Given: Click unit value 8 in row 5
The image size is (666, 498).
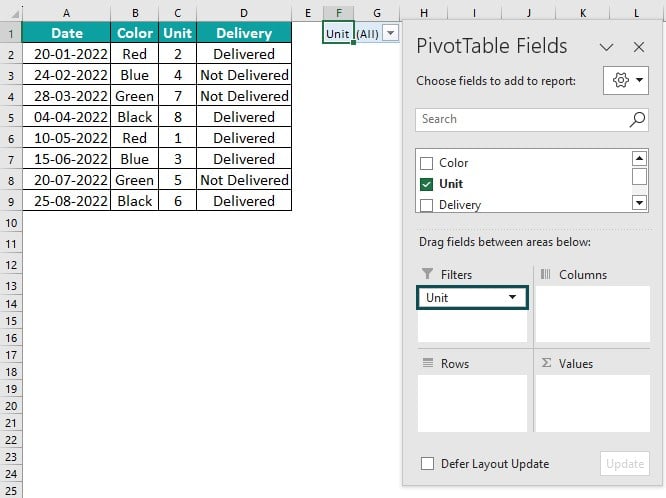Looking at the screenshot, I should 178,117.
